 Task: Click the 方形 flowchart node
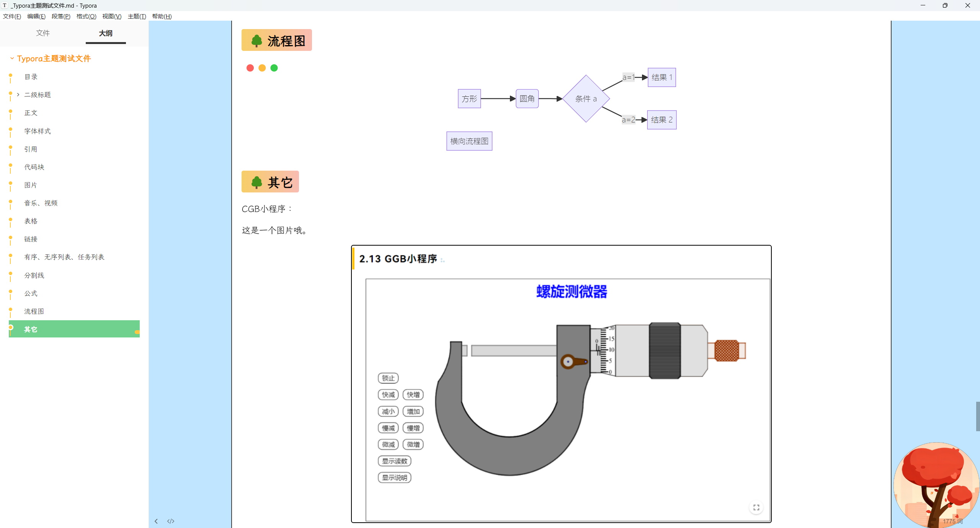coord(469,99)
